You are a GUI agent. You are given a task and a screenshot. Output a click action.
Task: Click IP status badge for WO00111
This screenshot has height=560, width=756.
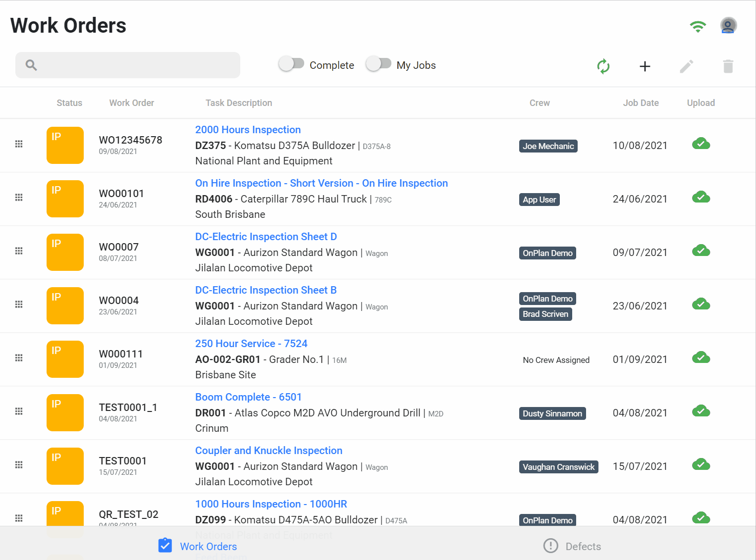tap(65, 359)
